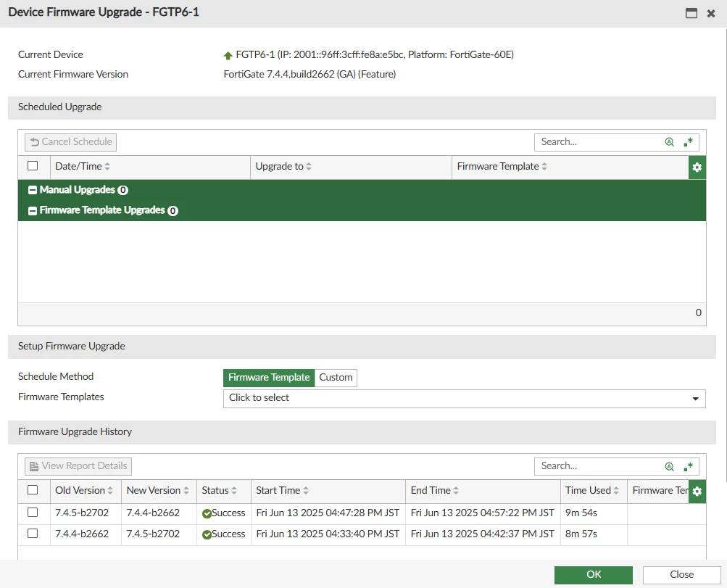
Task: Click the regex search icon in Firmware Upgrade History
Action: point(688,466)
